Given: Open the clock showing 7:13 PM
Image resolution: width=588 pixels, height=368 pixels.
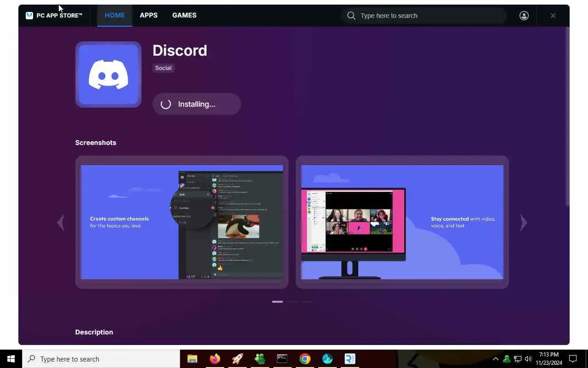Looking at the screenshot, I should (x=549, y=359).
